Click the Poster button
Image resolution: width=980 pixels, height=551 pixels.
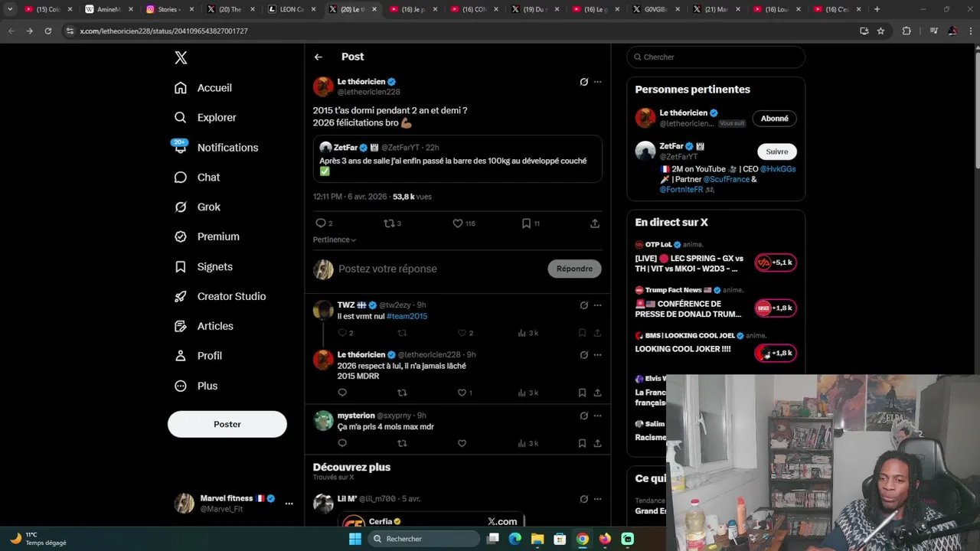click(227, 424)
